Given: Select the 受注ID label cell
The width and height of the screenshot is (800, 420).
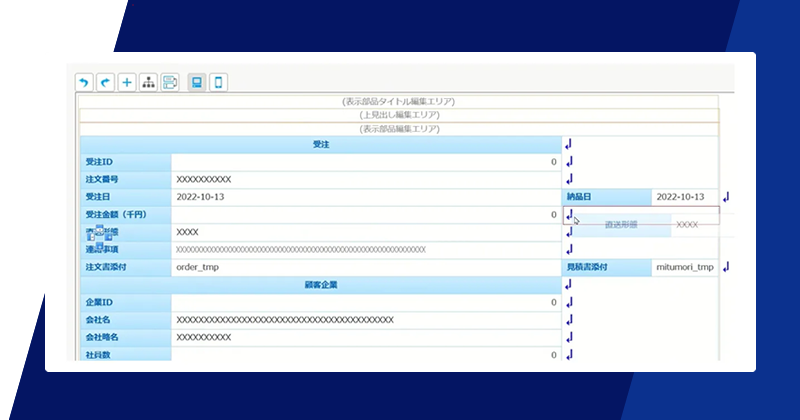Looking at the screenshot, I should (x=126, y=162).
